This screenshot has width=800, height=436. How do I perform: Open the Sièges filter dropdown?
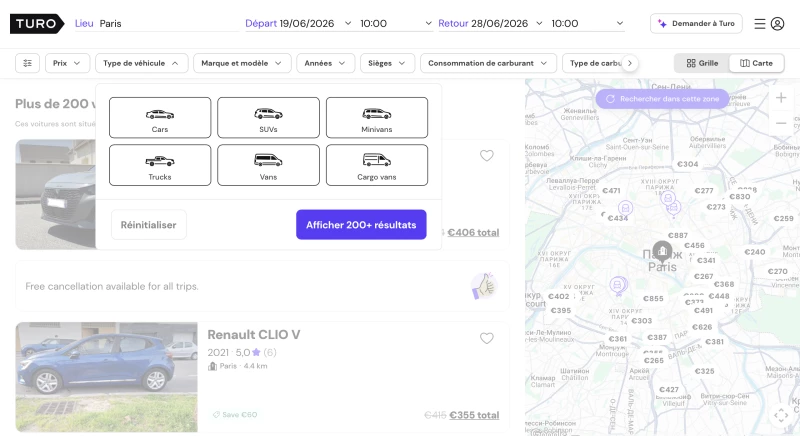tap(387, 63)
